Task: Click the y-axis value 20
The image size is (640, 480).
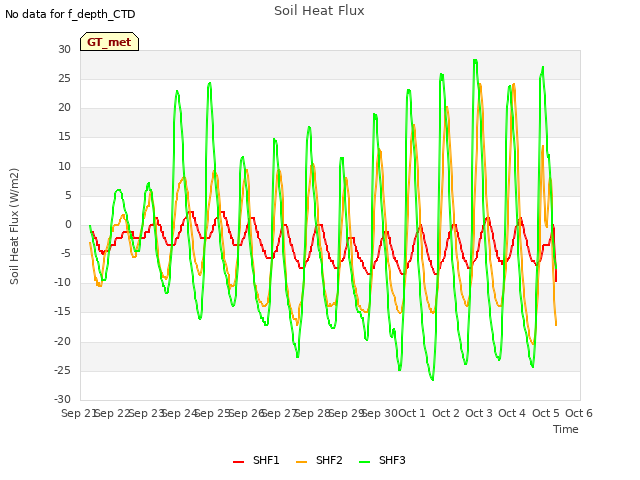Action: click(64, 107)
